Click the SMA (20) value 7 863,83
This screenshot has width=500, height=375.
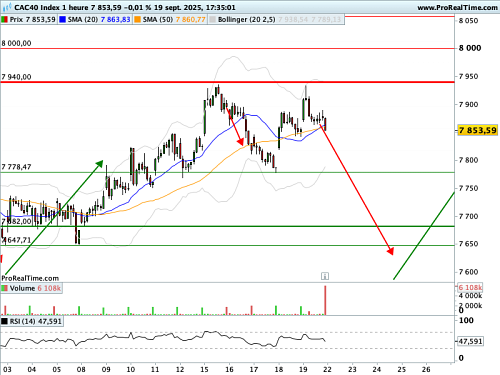pos(115,20)
